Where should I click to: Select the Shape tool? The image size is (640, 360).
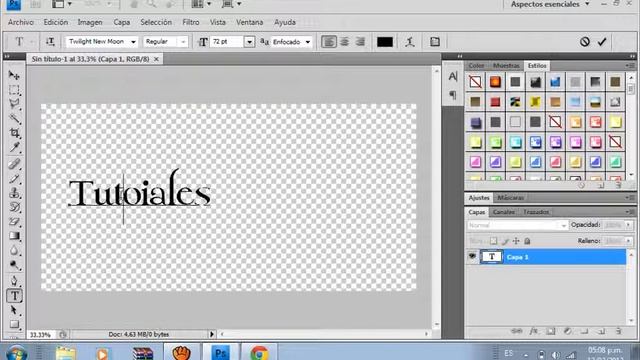pos(14,324)
